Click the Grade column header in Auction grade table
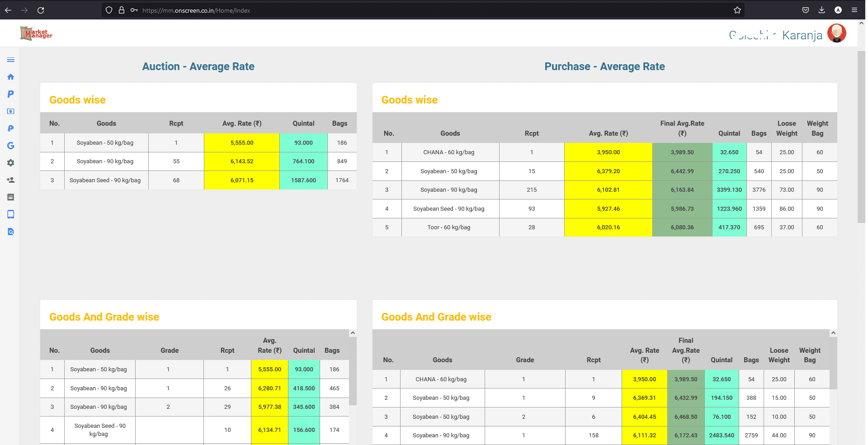The image size is (868, 445). [170, 350]
